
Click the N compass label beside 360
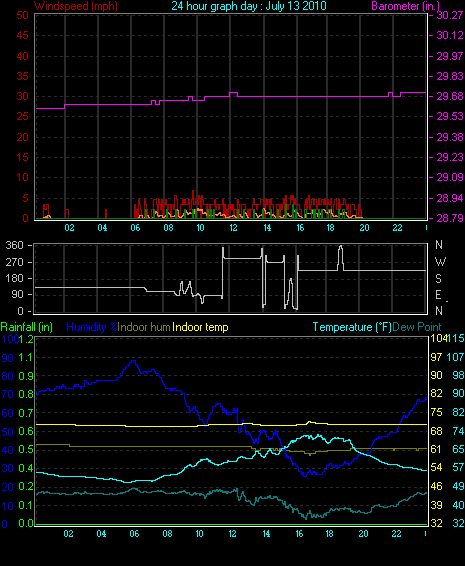coord(439,245)
